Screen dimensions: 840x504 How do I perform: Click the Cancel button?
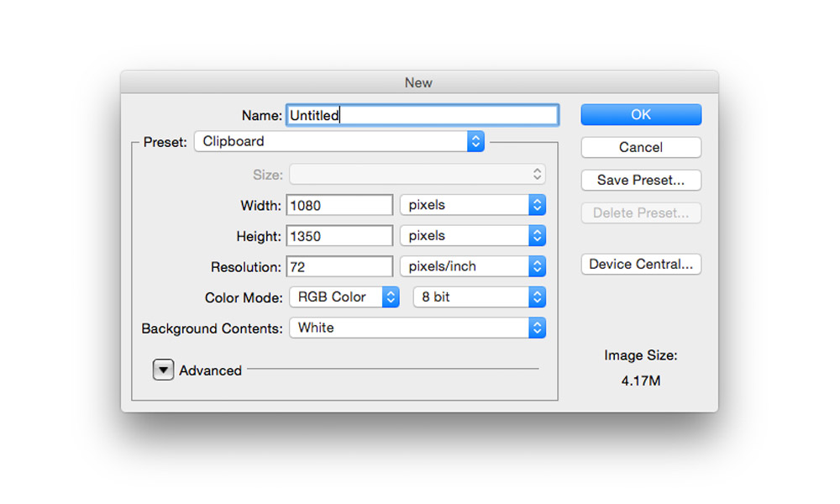click(641, 148)
